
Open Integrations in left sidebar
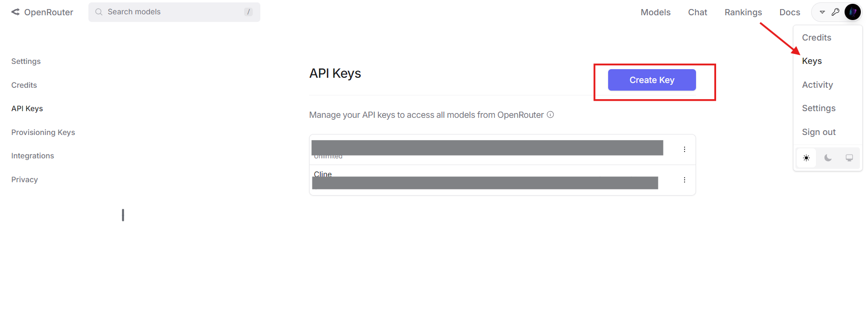[32, 156]
